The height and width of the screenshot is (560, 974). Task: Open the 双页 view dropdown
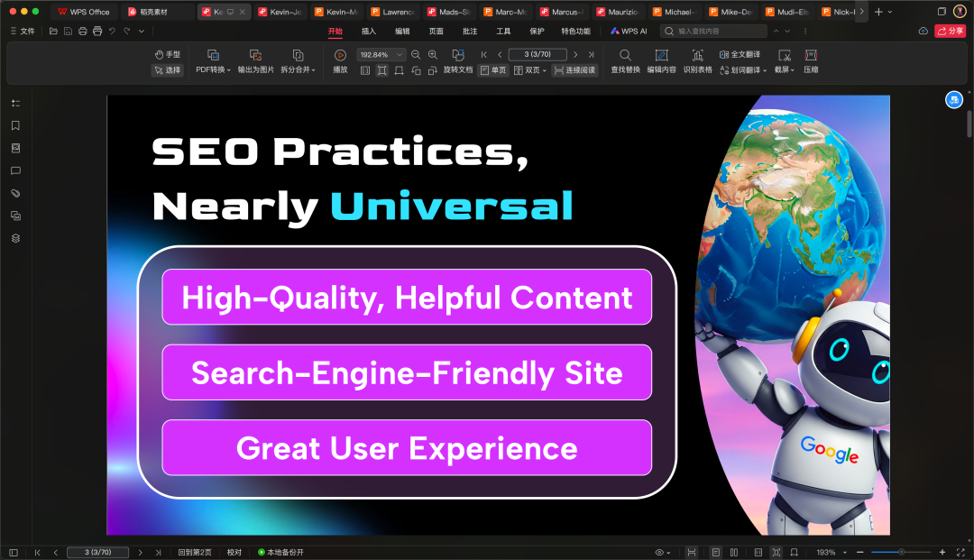530,70
